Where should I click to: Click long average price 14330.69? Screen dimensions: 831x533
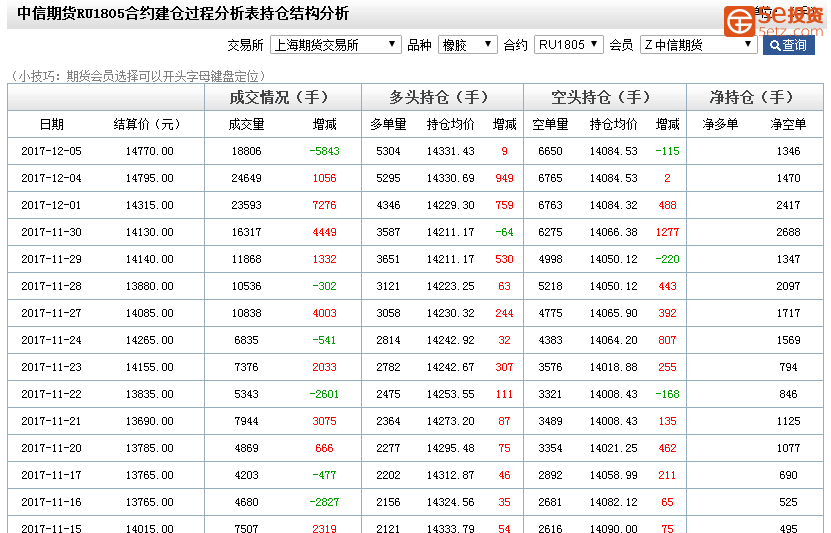coord(450,179)
